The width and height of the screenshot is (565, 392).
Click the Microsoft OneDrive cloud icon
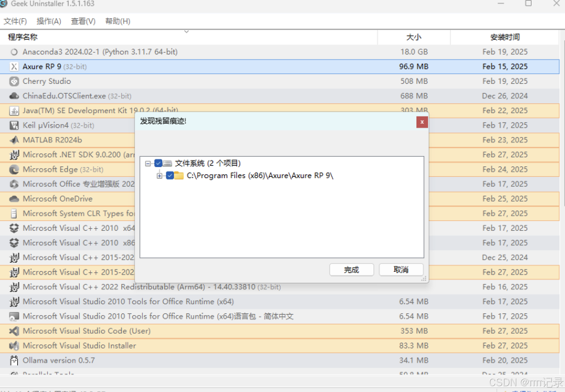pos(14,199)
